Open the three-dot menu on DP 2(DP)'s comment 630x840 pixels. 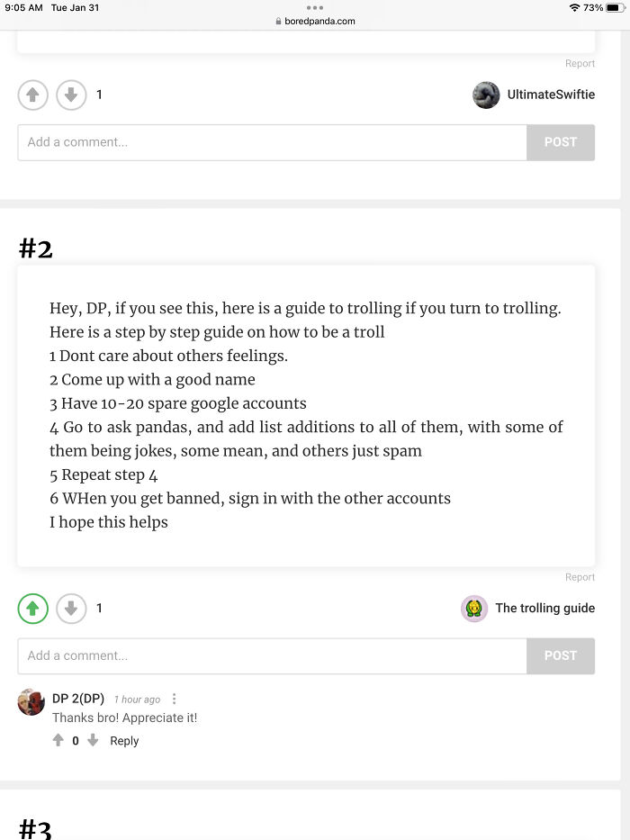(x=174, y=699)
